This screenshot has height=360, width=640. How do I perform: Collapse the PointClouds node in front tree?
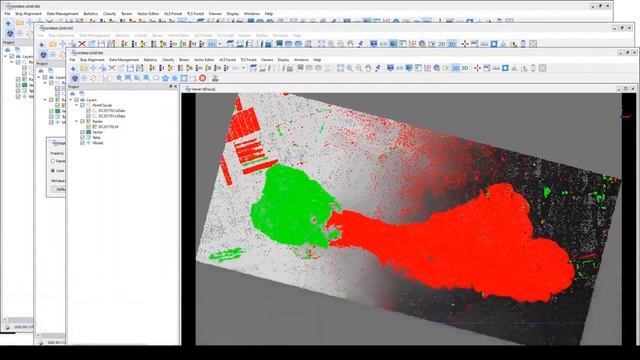pyautogui.click(x=77, y=105)
